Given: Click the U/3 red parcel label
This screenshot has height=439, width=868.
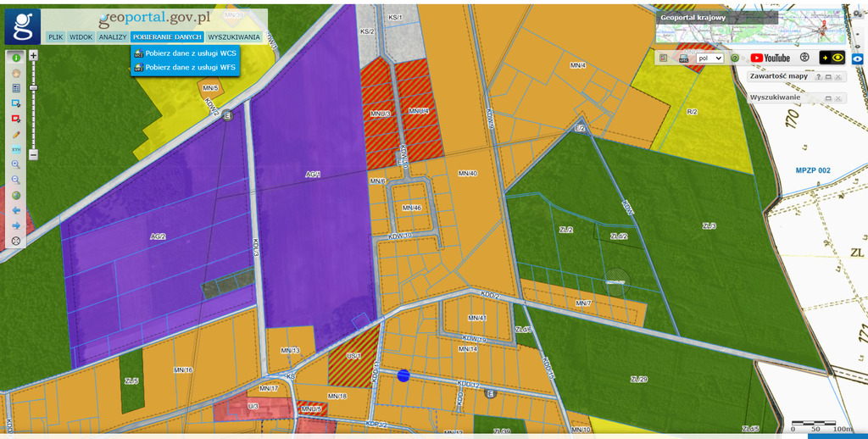Looking at the screenshot, I should click(x=253, y=406).
